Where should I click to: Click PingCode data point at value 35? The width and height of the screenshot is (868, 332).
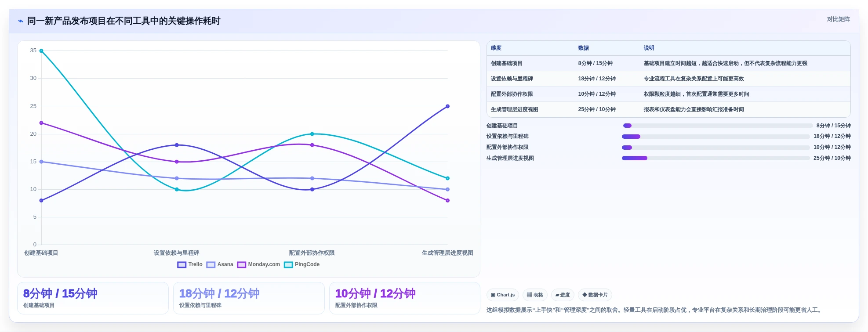tap(41, 51)
